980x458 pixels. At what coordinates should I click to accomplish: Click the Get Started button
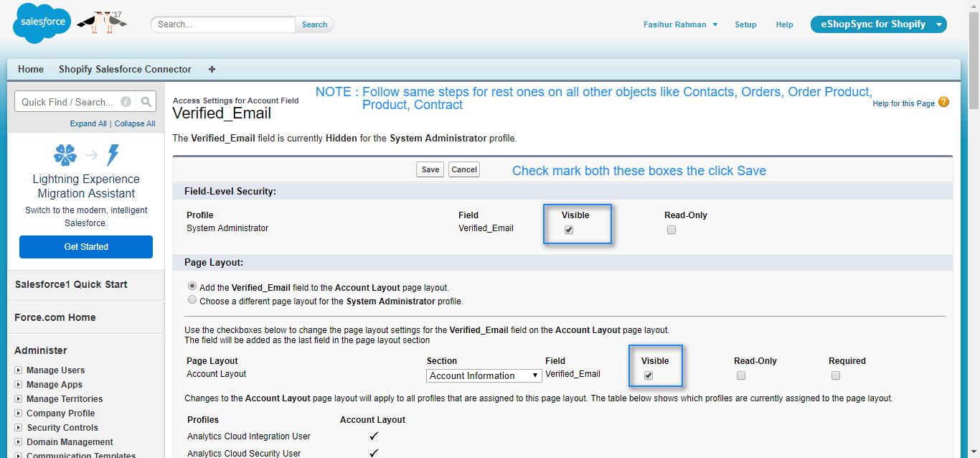click(x=86, y=246)
